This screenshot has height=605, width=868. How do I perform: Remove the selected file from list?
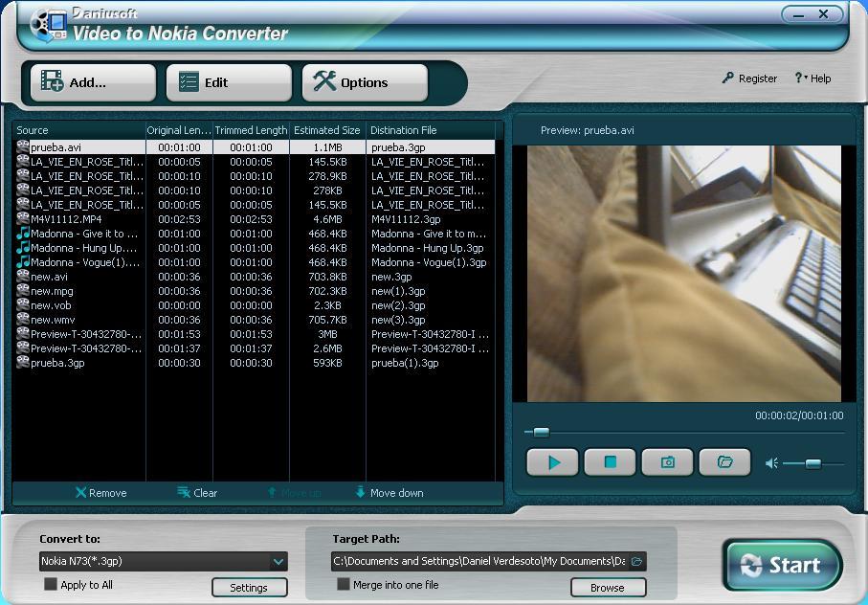100,493
